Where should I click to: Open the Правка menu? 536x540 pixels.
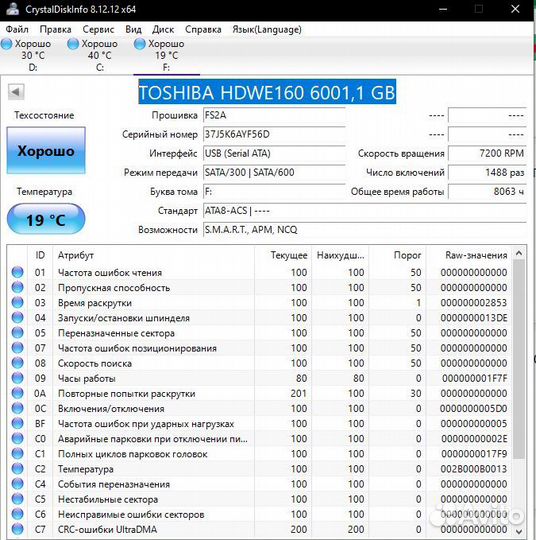55,29
